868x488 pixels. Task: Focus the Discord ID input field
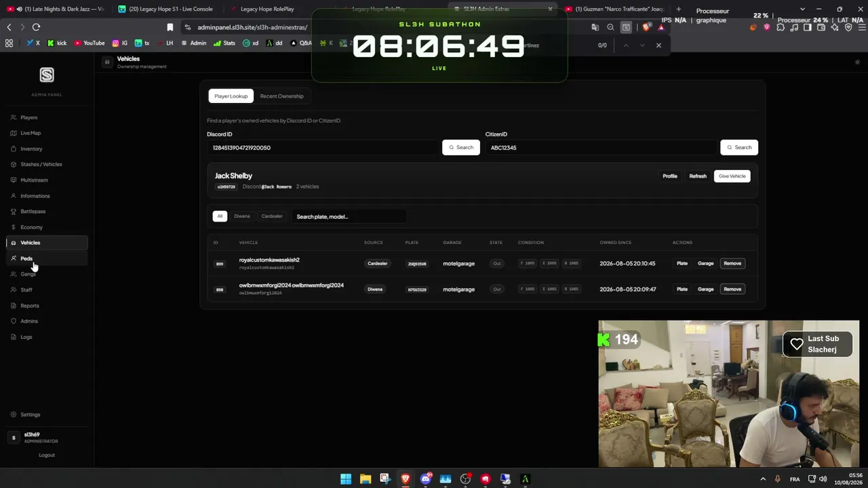pos(323,147)
